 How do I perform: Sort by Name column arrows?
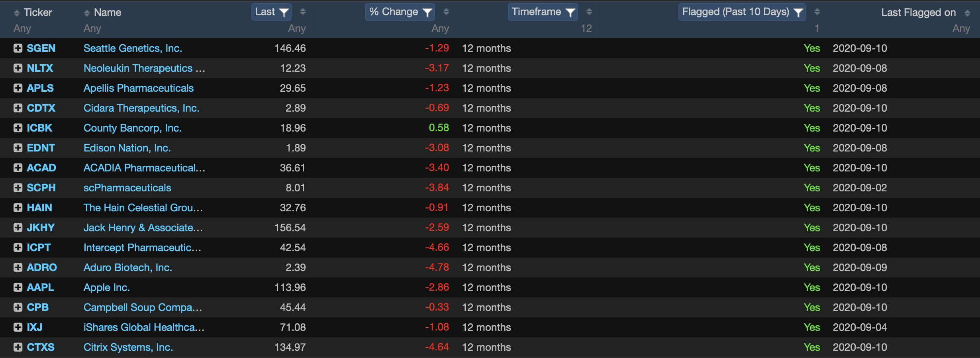pyautogui.click(x=87, y=13)
